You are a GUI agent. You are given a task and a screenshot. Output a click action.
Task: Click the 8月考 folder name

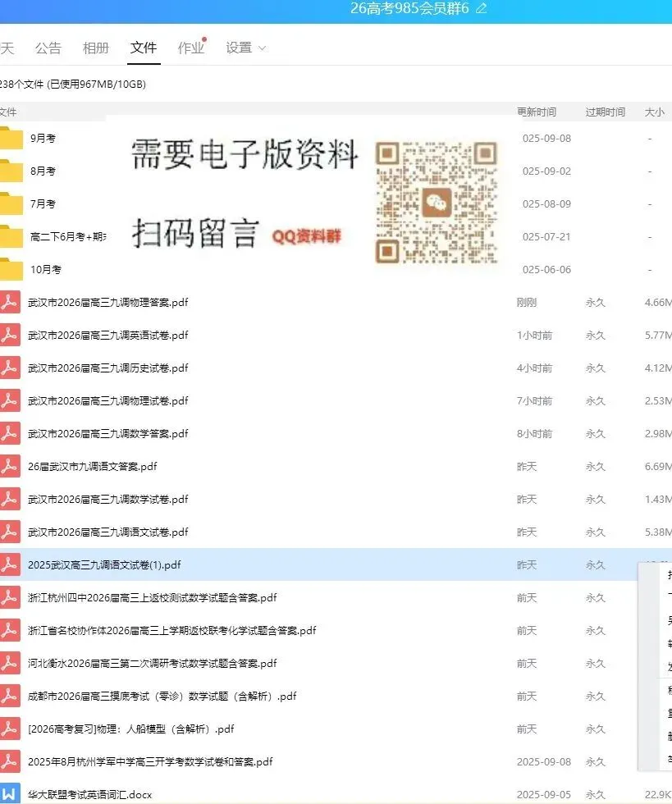click(x=43, y=171)
